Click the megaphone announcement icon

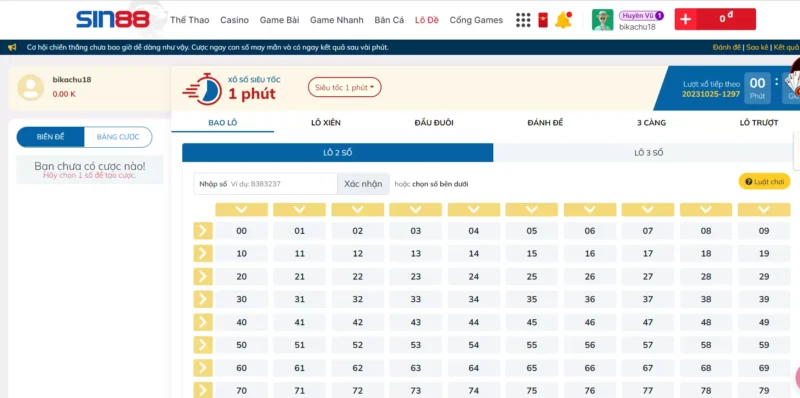tap(12, 47)
